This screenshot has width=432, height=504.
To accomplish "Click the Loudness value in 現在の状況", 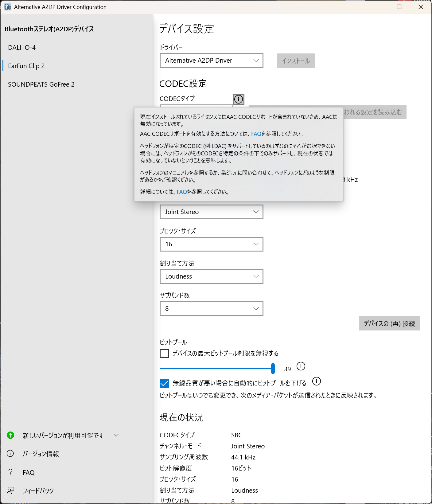I will pyautogui.click(x=244, y=490).
